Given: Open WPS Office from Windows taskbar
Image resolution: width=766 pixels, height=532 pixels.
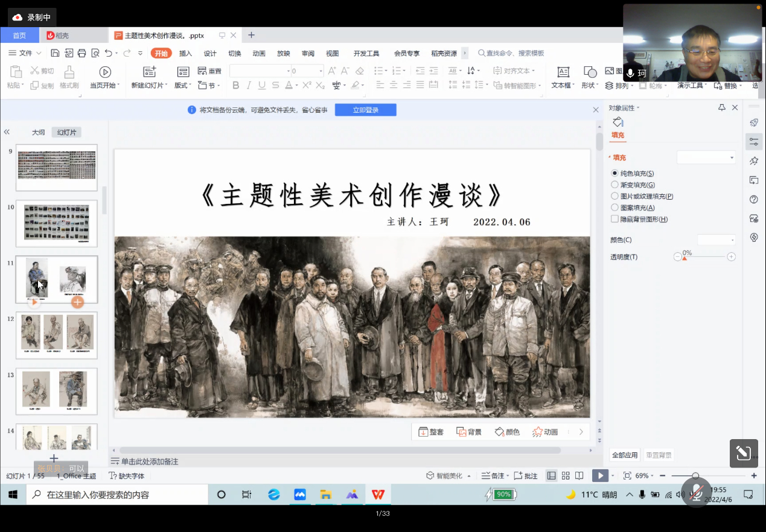Looking at the screenshot, I should point(378,495).
